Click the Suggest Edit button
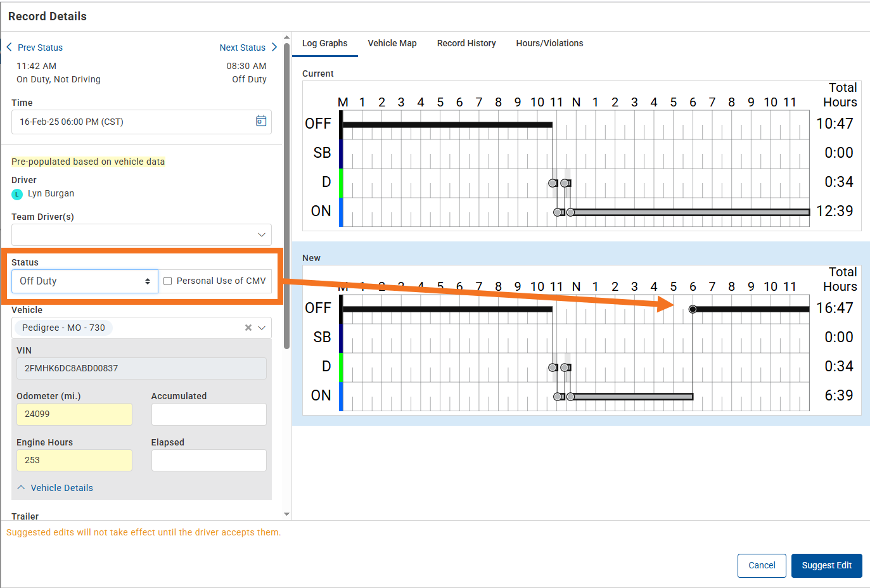The image size is (870, 588). tap(826, 565)
